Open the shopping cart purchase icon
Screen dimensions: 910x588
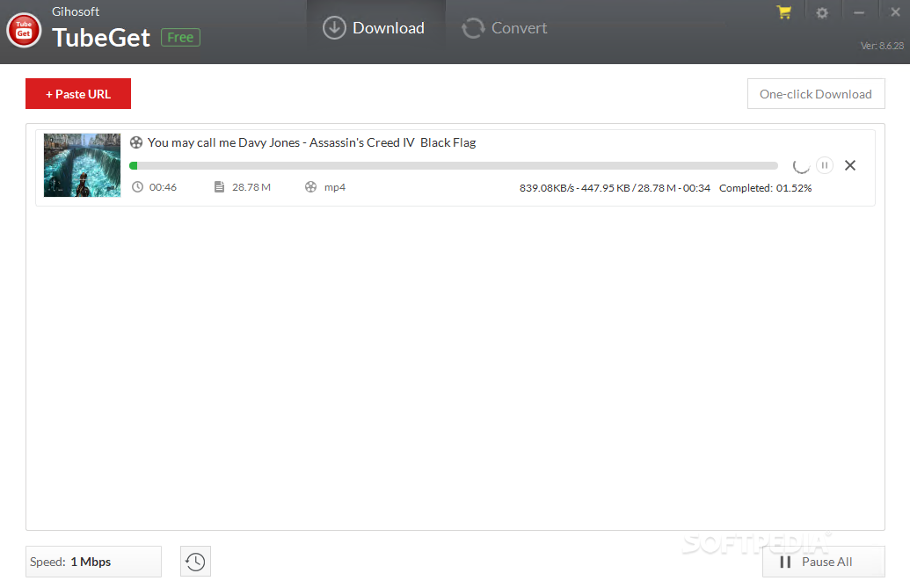(784, 12)
